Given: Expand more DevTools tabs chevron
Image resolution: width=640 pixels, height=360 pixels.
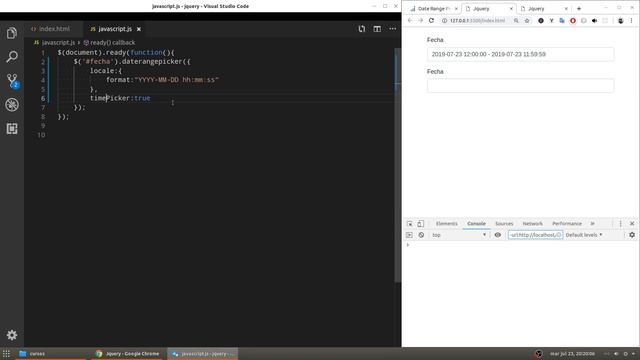Looking at the screenshot, I should pos(592,224).
